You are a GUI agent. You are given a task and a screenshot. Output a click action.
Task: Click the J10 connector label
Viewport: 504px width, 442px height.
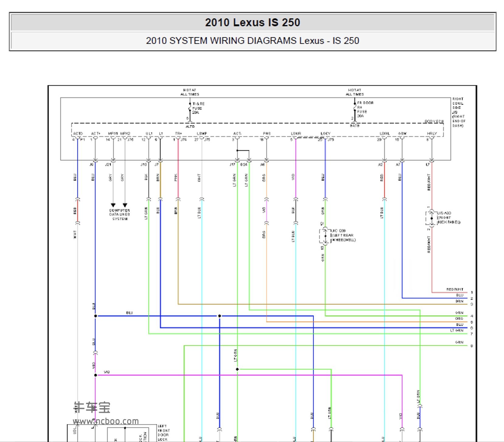(x=143, y=164)
